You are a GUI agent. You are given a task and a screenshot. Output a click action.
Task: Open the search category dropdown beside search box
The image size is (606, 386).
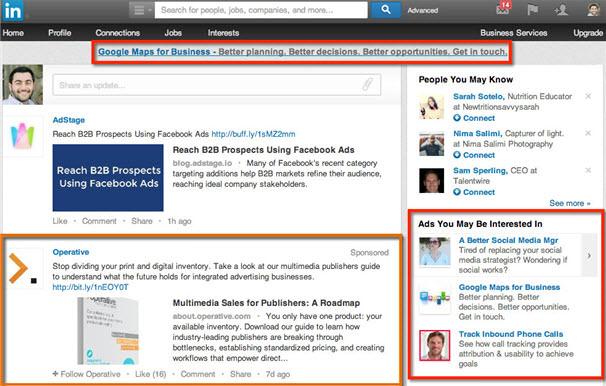coord(141,10)
